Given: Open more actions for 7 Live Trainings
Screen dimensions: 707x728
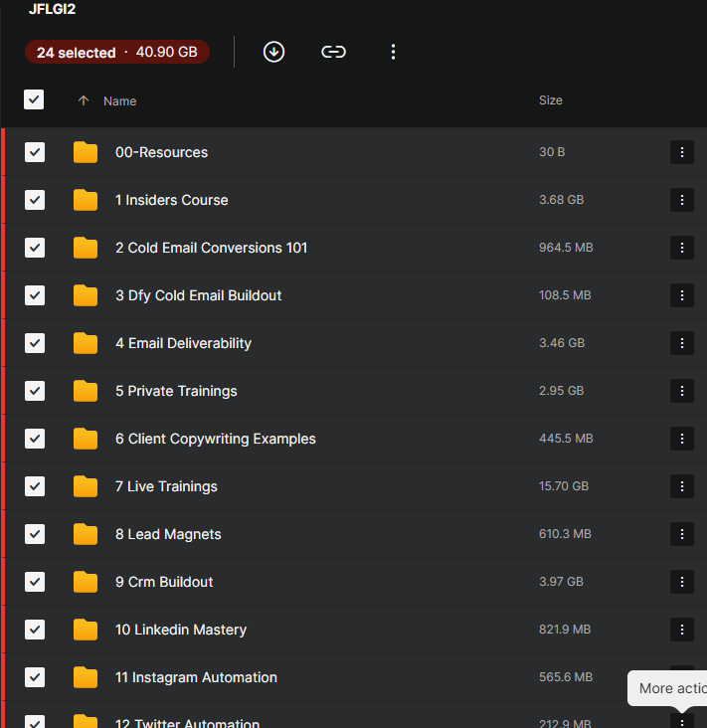Looking at the screenshot, I should pos(681,486).
